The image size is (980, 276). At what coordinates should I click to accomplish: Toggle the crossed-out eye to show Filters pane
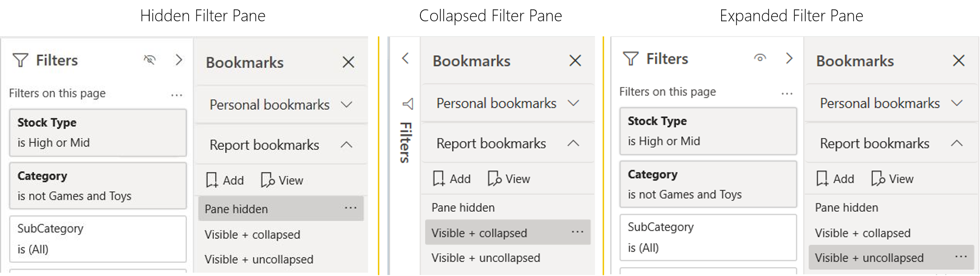tap(149, 60)
